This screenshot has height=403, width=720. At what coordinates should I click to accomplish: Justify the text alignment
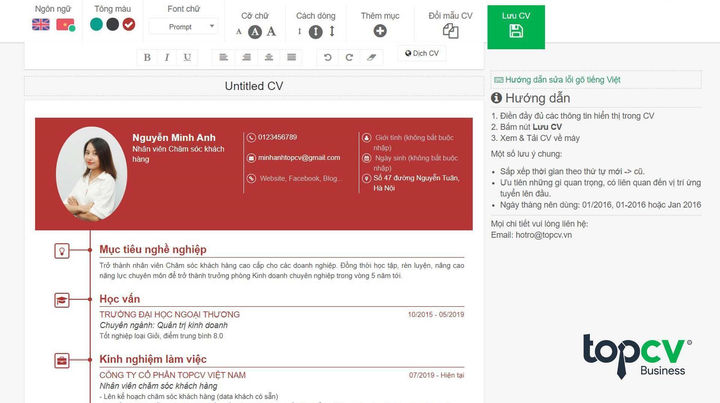pos(291,57)
